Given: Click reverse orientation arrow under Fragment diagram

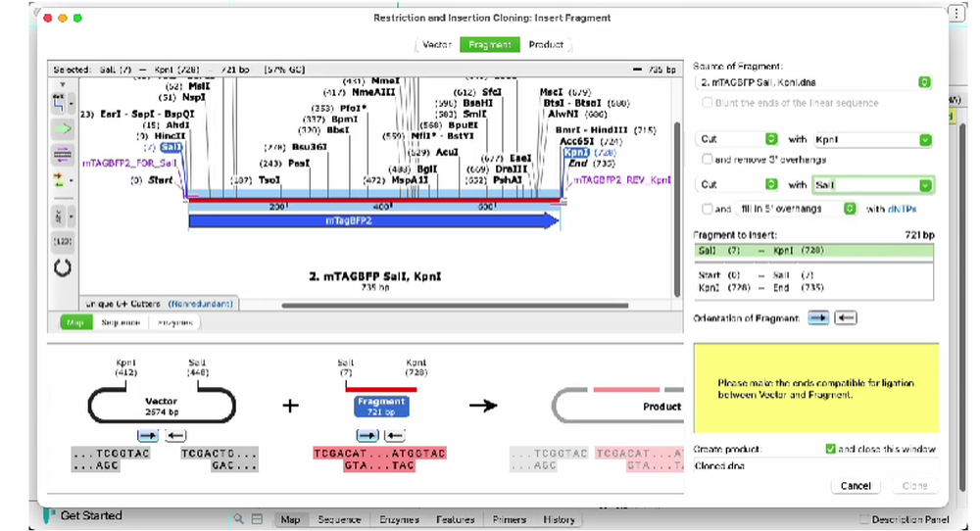Looking at the screenshot, I should tap(394, 435).
